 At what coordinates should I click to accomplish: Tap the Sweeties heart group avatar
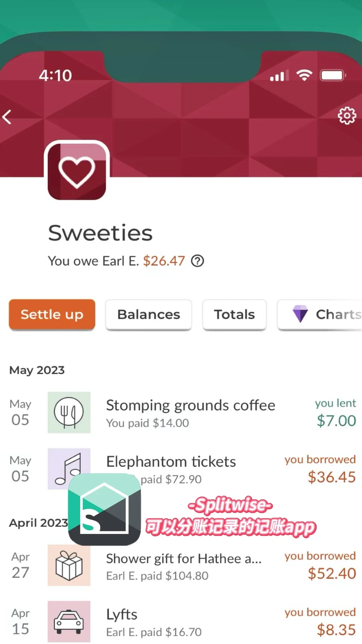[x=77, y=171]
